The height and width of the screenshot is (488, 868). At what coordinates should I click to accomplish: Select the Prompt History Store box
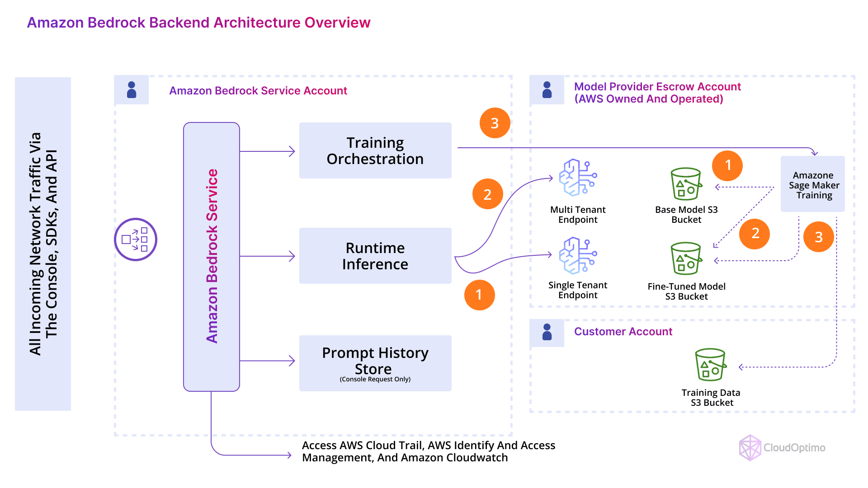pyautogui.click(x=375, y=363)
